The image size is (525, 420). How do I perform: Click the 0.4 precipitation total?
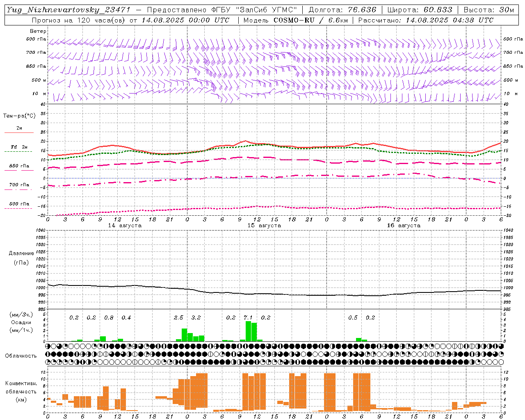126,318
